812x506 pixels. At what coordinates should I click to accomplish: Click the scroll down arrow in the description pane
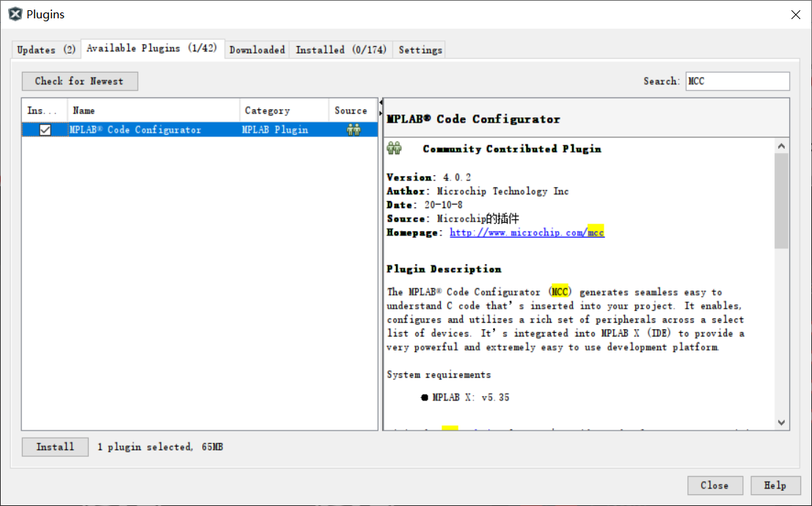pyautogui.click(x=781, y=422)
